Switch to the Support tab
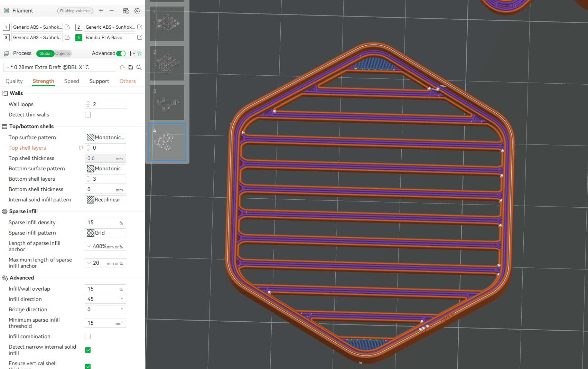Screen dimensions: 588x369 tap(99, 81)
